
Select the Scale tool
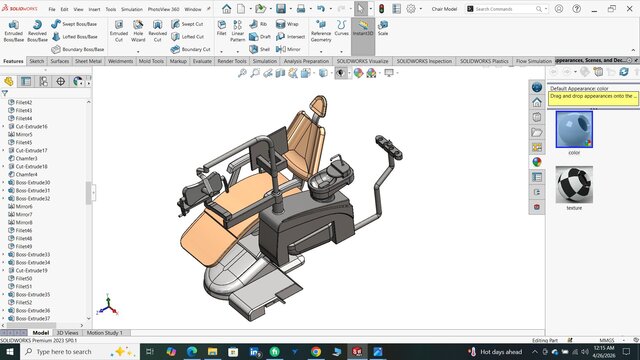click(x=383, y=28)
